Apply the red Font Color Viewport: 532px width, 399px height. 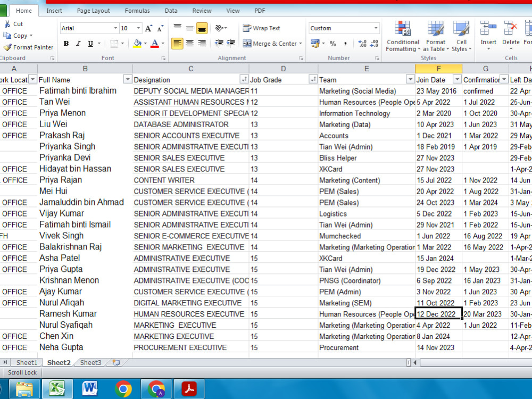[x=155, y=44]
